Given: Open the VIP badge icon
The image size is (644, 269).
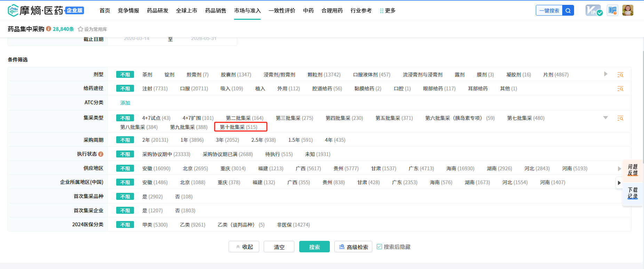Looking at the screenshot, I should click(594, 10).
